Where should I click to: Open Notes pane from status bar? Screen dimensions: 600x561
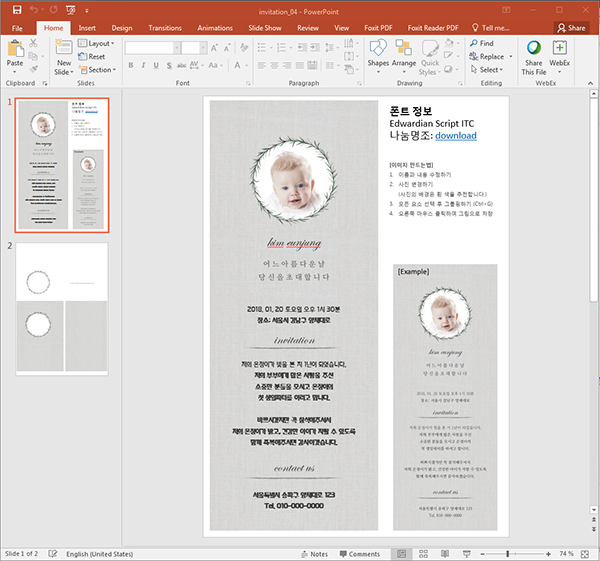(315, 554)
